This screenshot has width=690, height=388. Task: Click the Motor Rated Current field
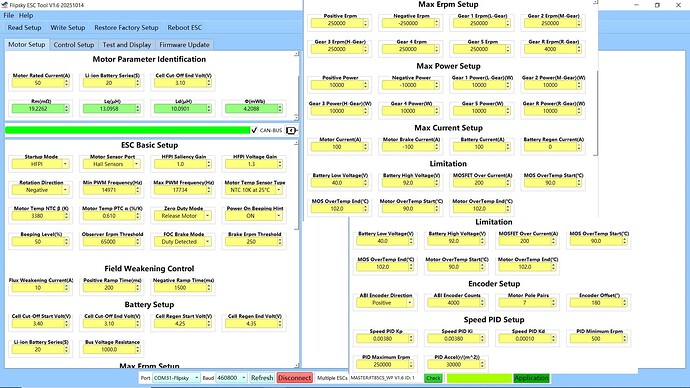pos(38,83)
